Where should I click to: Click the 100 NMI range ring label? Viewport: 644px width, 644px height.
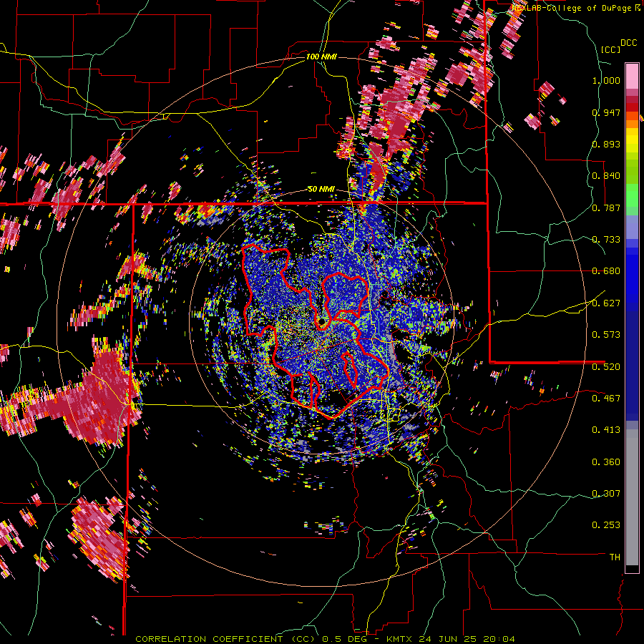pos(321,57)
